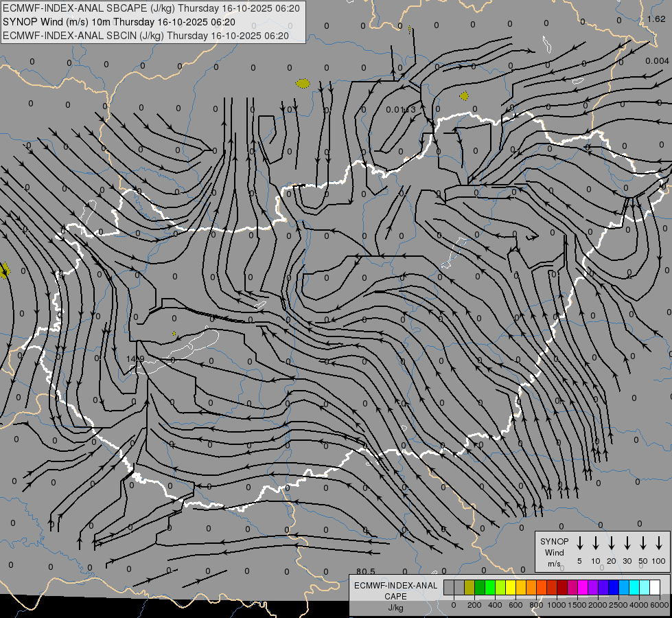The image size is (672, 618).
Task: Click the '1000' tick label on CAPE scale
Action: [557, 605]
